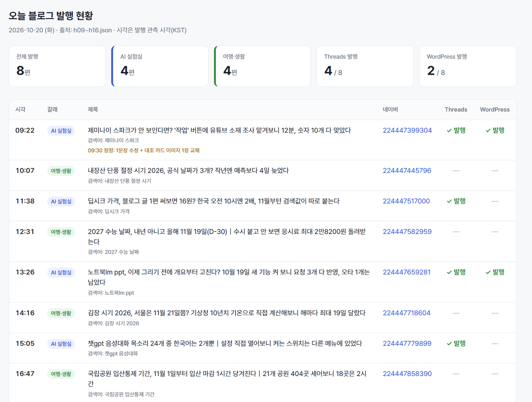Click the AI 실험실 tag in 11:38 row

click(61, 201)
